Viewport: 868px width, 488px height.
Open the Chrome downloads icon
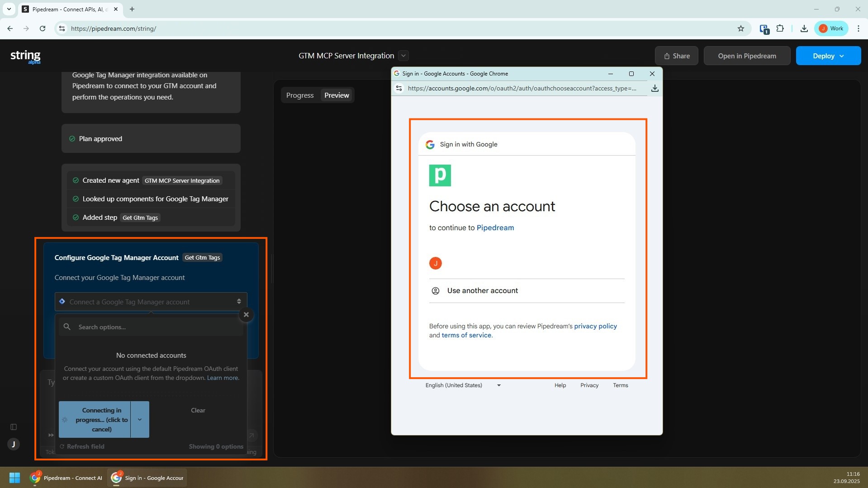coord(804,28)
